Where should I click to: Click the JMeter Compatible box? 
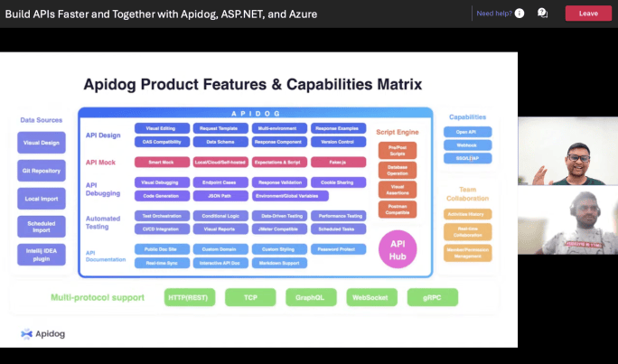point(279,229)
